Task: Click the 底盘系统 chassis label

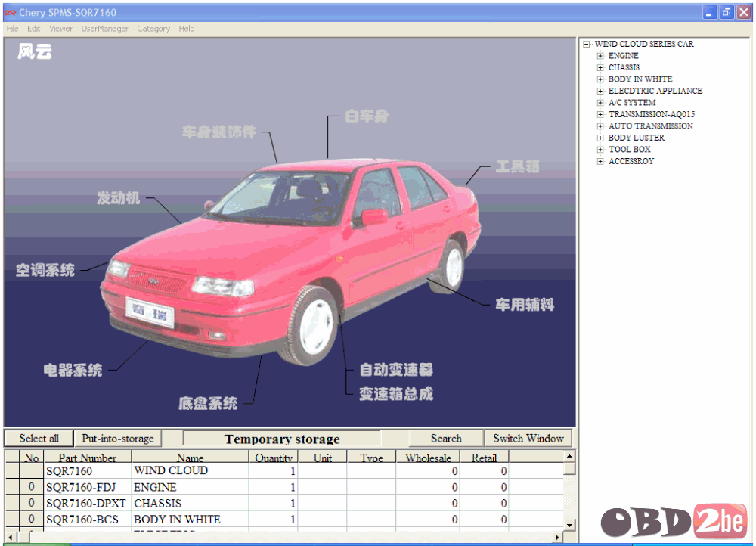Action: coord(208,403)
